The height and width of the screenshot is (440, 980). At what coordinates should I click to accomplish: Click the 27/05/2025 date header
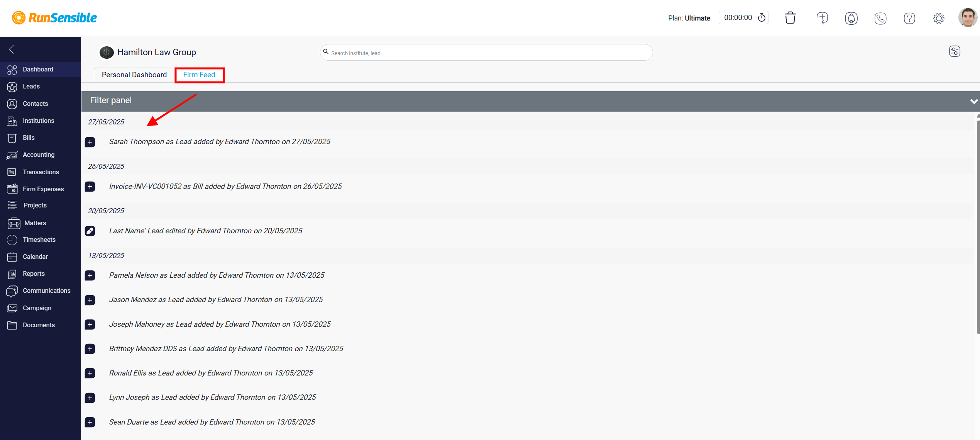106,122
